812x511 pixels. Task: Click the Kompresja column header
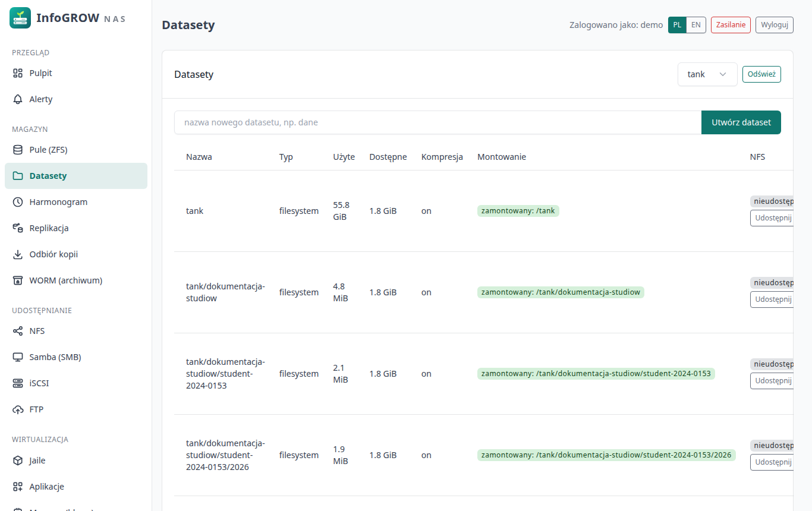click(442, 157)
